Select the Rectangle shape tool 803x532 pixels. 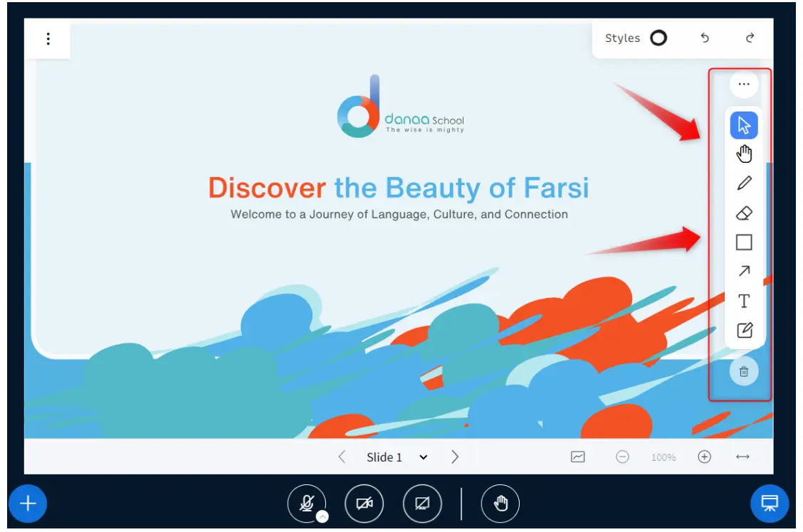pyautogui.click(x=744, y=243)
